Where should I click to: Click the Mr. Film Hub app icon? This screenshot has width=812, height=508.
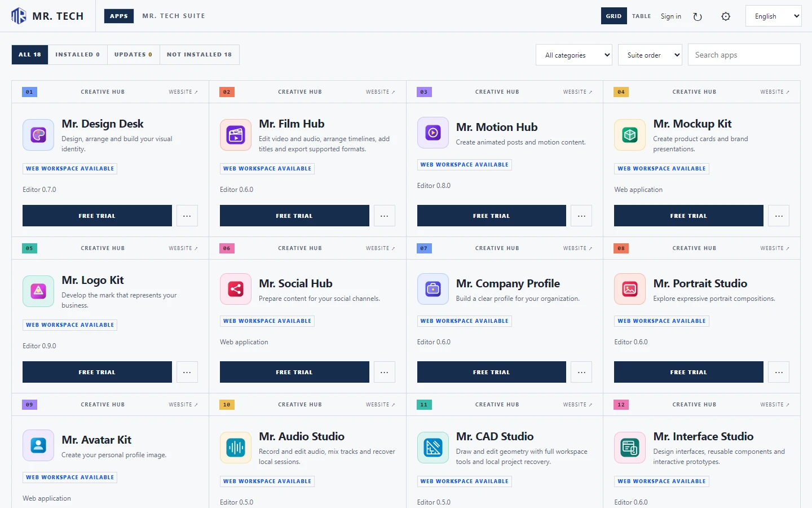(236, 135)
